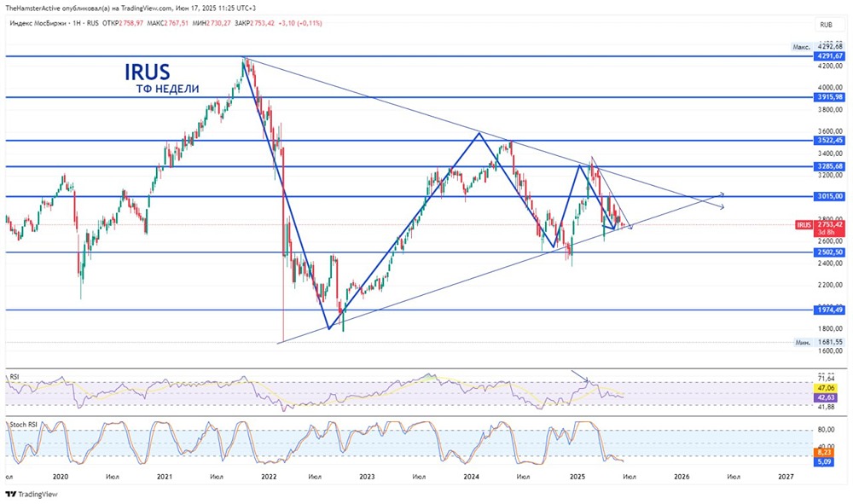Select the 2502,50 level price label
The width and height of the screenshot is (853, 504).
tap(830, 252)
